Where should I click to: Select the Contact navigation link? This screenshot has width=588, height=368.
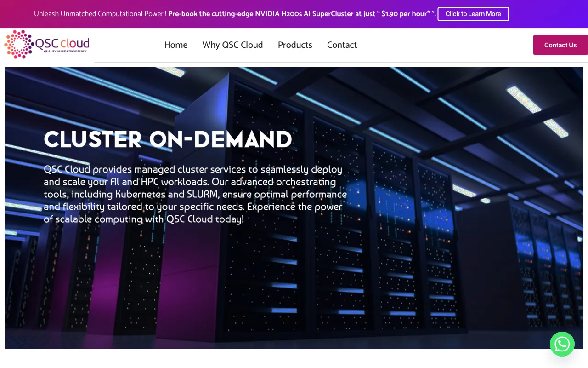[342, 45]
